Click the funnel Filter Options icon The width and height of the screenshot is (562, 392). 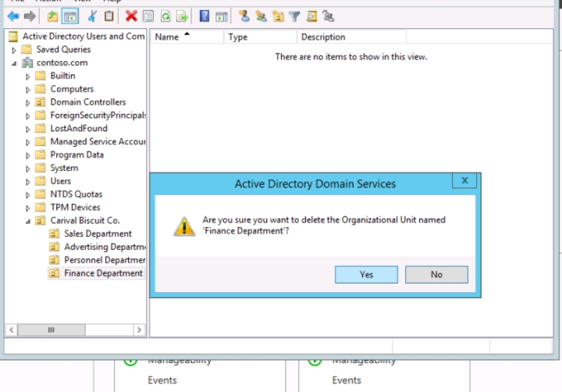294,16
